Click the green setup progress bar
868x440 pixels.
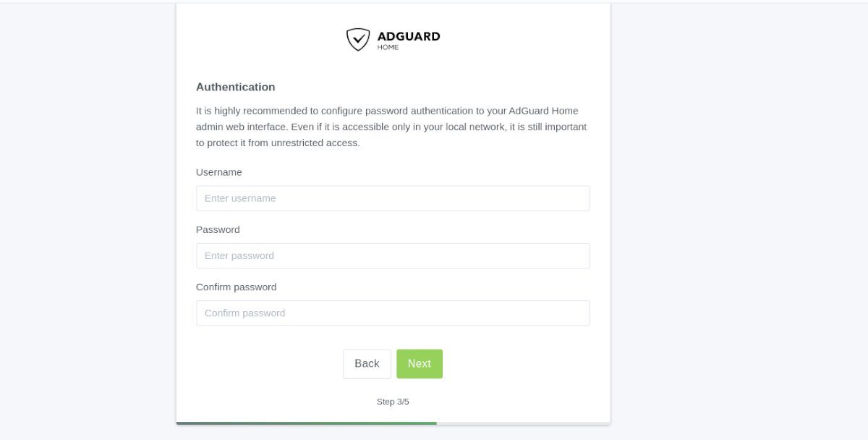(304, 422)
